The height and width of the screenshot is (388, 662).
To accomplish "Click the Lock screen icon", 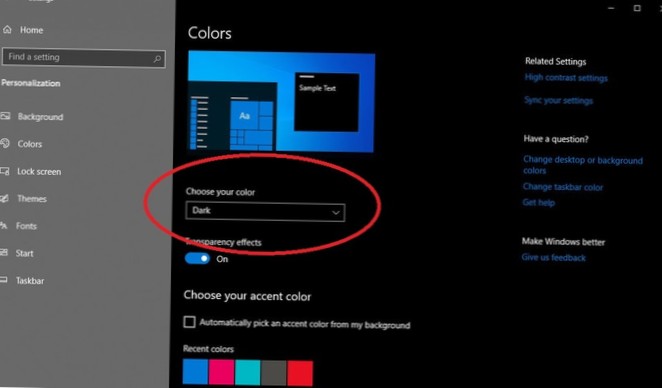I will (5, 171).
